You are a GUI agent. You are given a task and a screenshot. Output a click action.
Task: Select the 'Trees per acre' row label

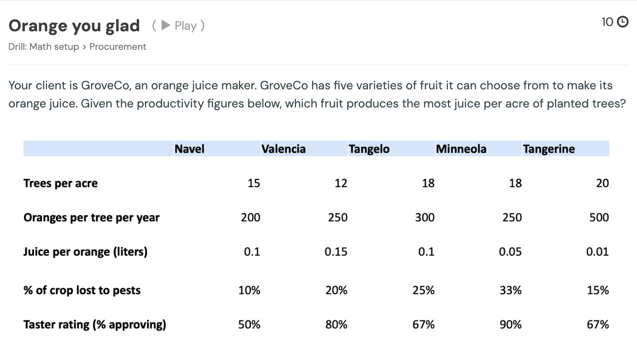[x=61, y=183]
